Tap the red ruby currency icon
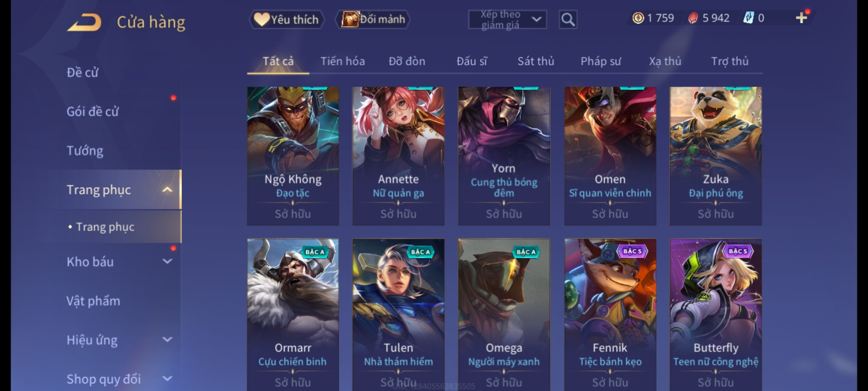Viewport: 868px width, 391px height. click(x=693, y=18)
